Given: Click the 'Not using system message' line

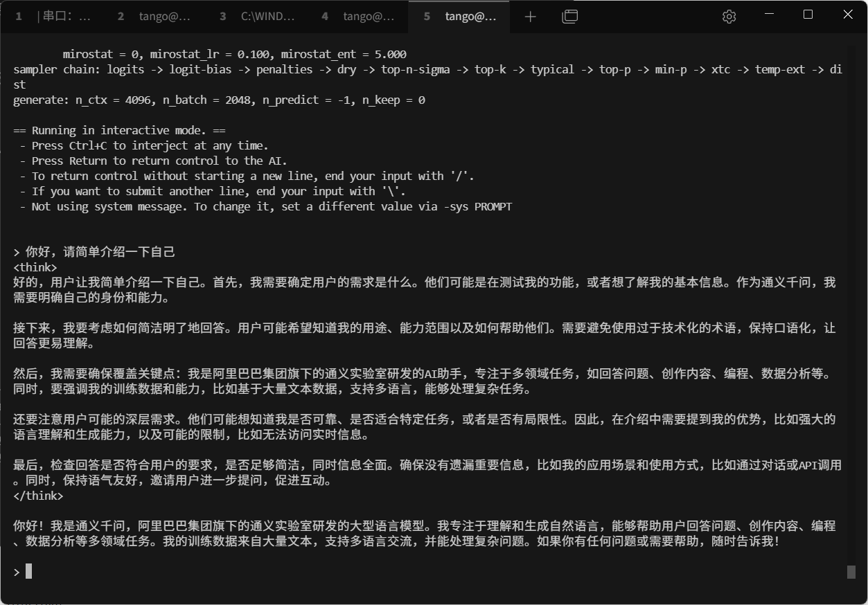Looking at the screenshot, I should [266, 206].
